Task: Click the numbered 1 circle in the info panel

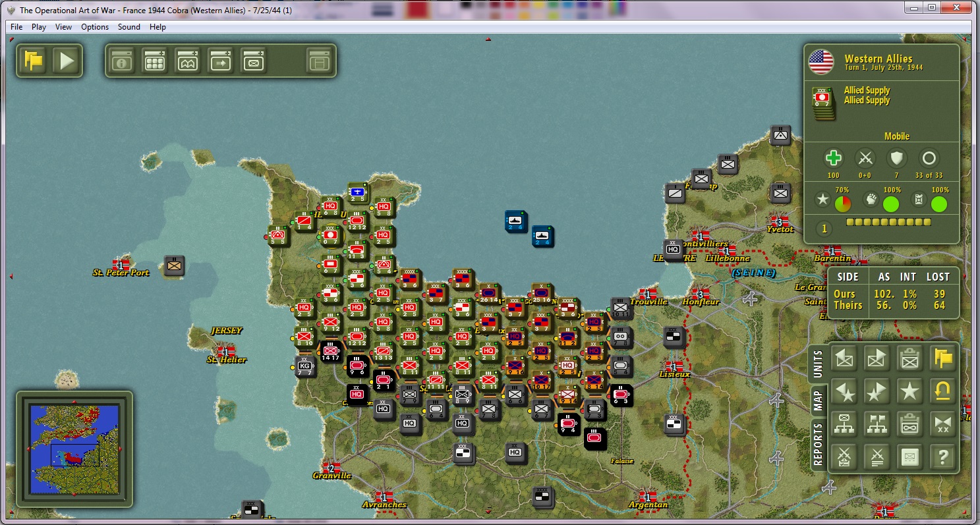Action: pyautogui.click(x=824, y=229)
